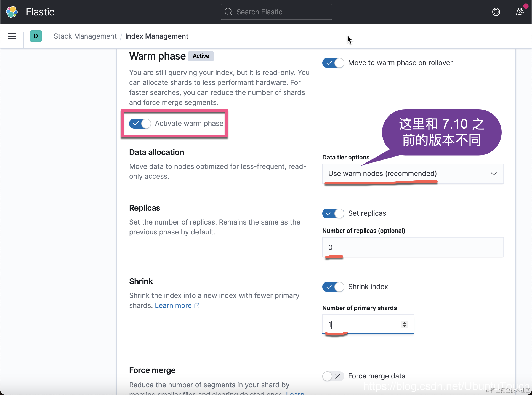The height and width of the screenshot is (395, 532).
Task: Open Shrink Learn more link
Action: tap(173, 306)
